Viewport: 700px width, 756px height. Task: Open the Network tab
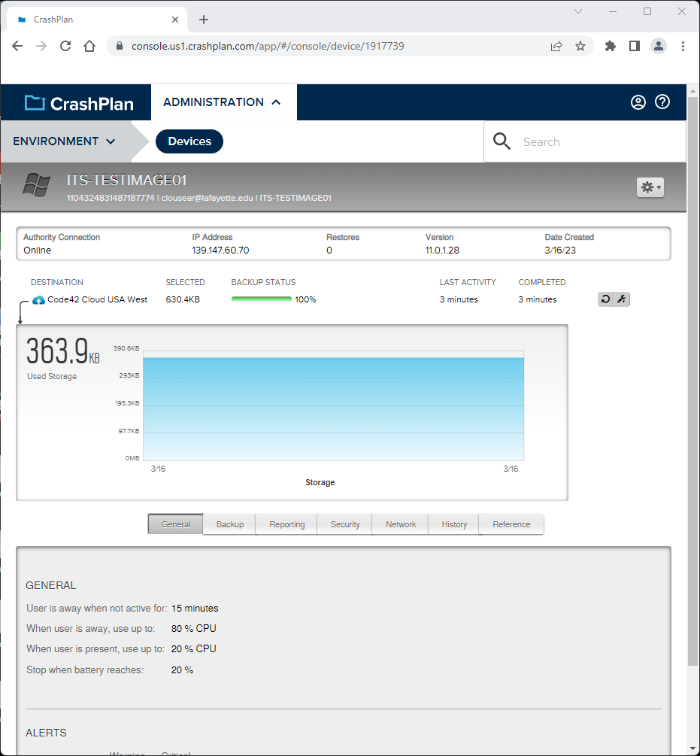click(x=400, y=524)
